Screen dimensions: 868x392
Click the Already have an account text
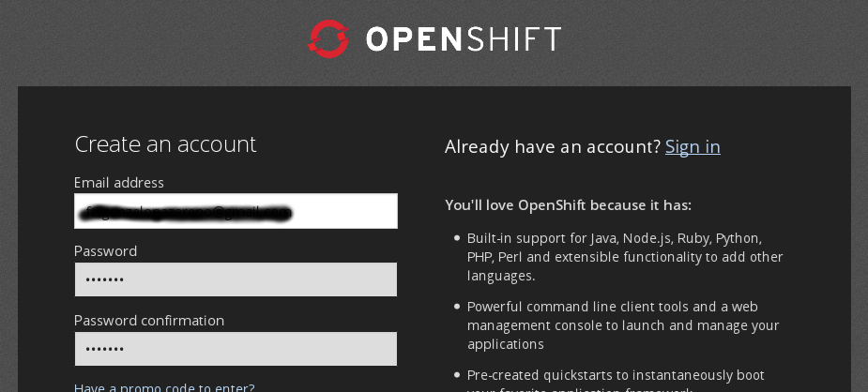point(553,146)
